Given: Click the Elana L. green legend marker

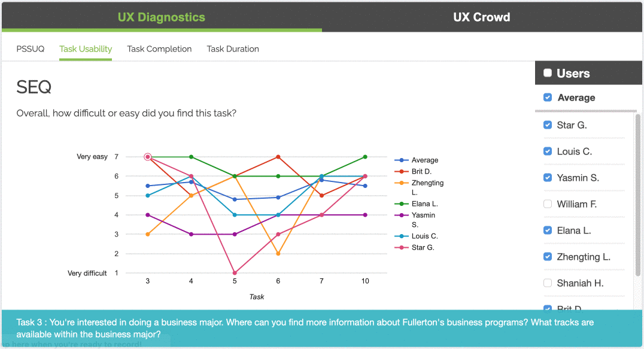Looking at the screenshot, I should pyautogui.click(x=401, y=204).
